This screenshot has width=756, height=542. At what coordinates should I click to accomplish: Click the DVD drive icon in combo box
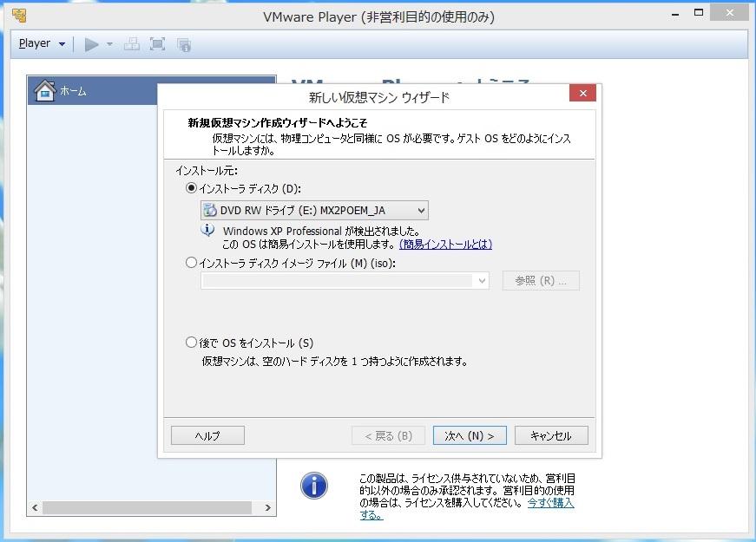(210, 211)
